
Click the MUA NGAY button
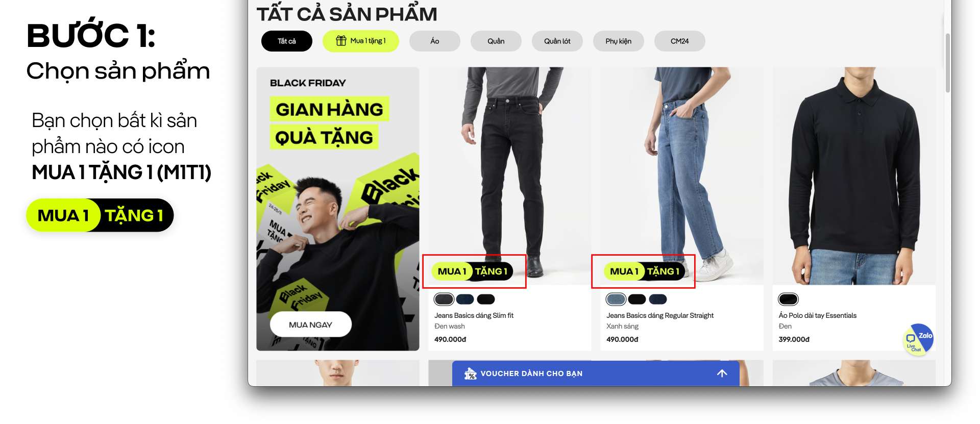[x=311, y=325]
